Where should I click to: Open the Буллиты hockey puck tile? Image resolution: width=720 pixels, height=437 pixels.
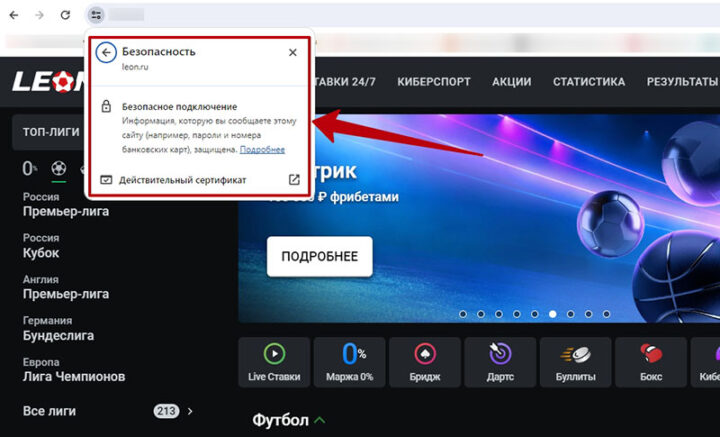(x=575, y=362)
